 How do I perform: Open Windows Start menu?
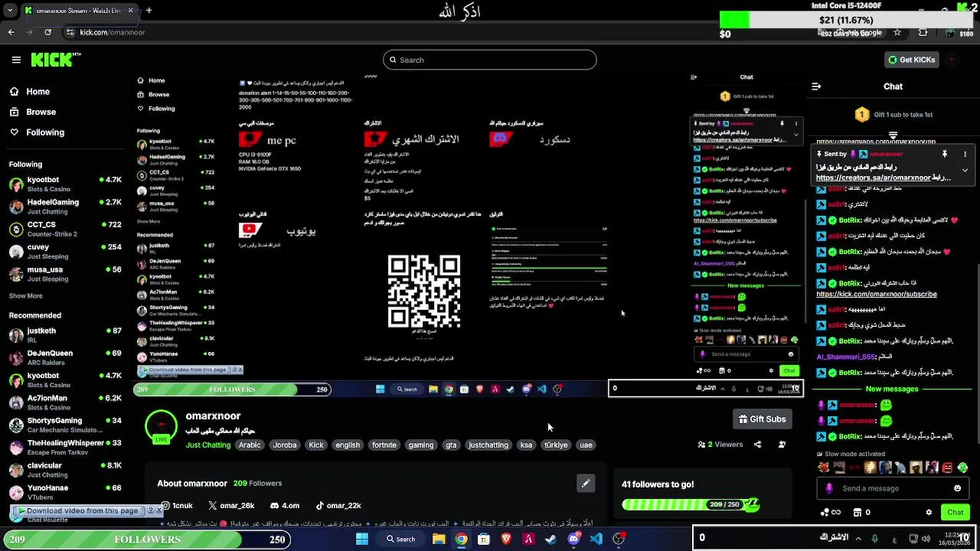click(x=362, y=539)
